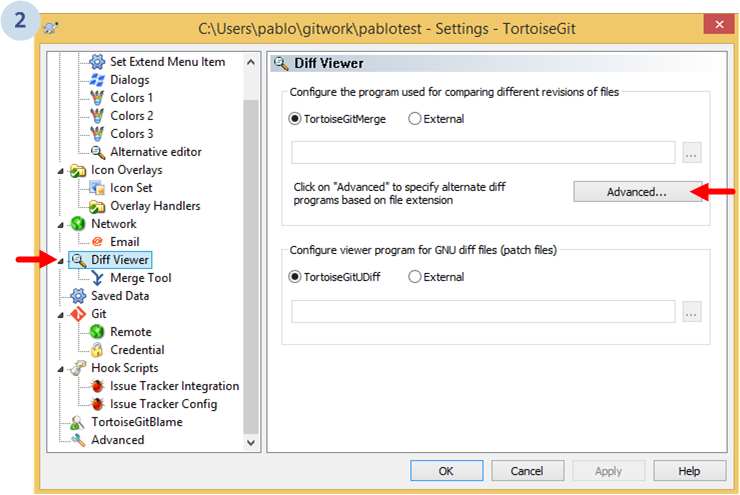Open the Saved Data settings page
Screen dimensions: 740x495
tap(120, 296)
